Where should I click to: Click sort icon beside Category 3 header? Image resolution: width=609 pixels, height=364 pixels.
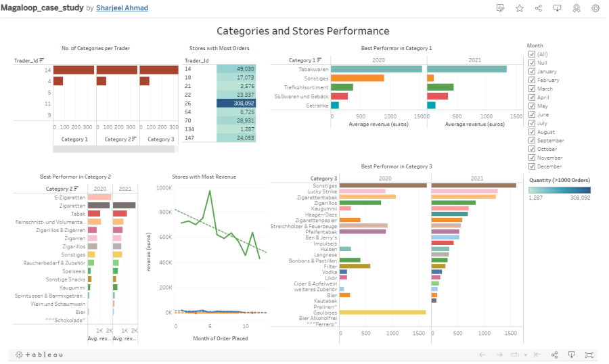coord(335,178)
